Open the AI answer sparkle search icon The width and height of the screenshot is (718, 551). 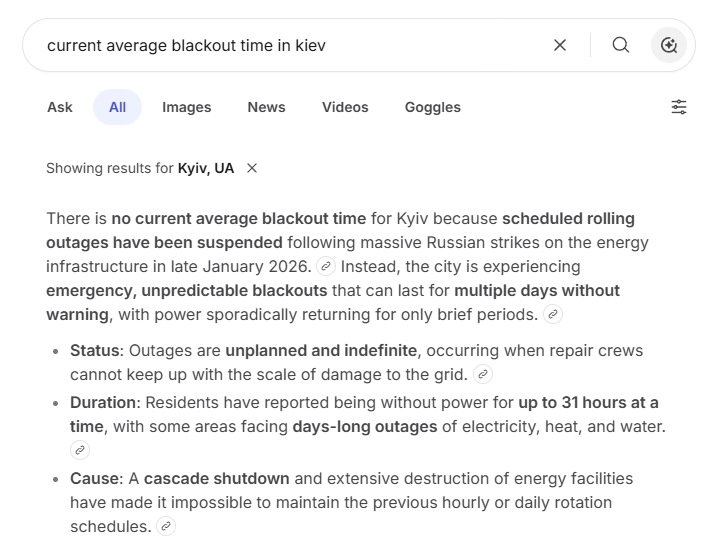669,45
